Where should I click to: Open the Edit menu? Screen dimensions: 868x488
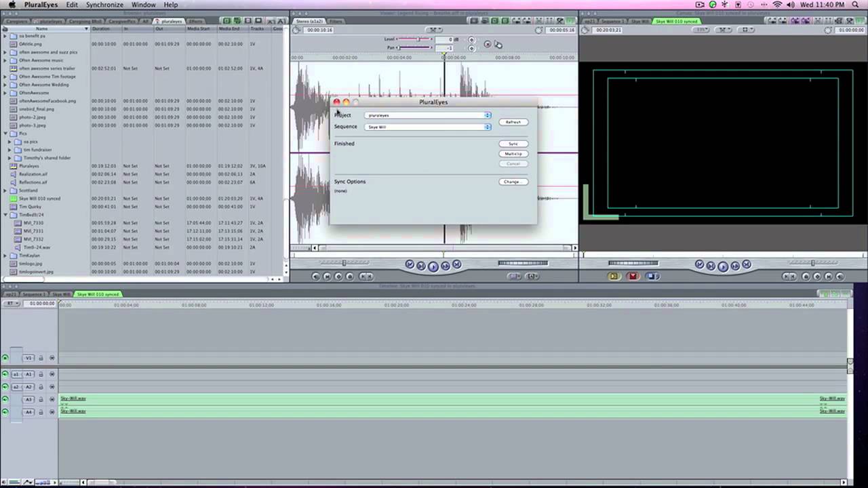(72, 5)
